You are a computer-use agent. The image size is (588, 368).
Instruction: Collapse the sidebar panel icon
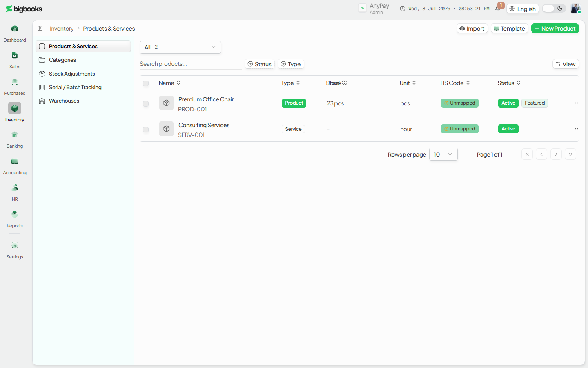click(40, 28)
